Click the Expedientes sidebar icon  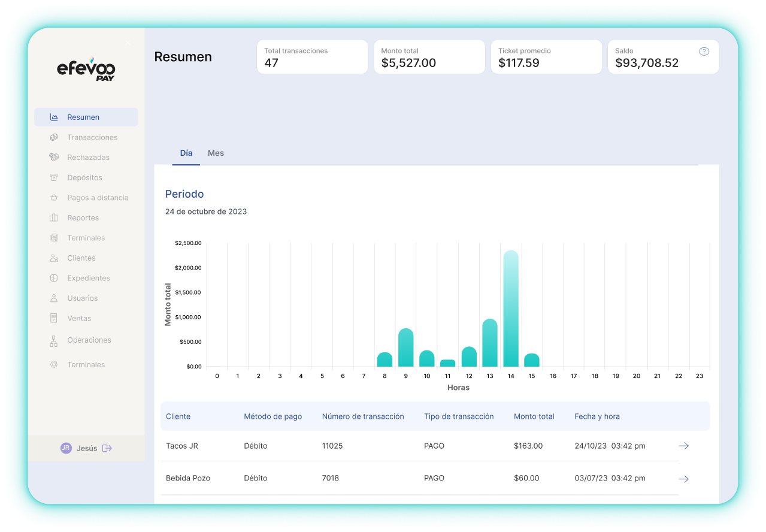pos(54,278)
